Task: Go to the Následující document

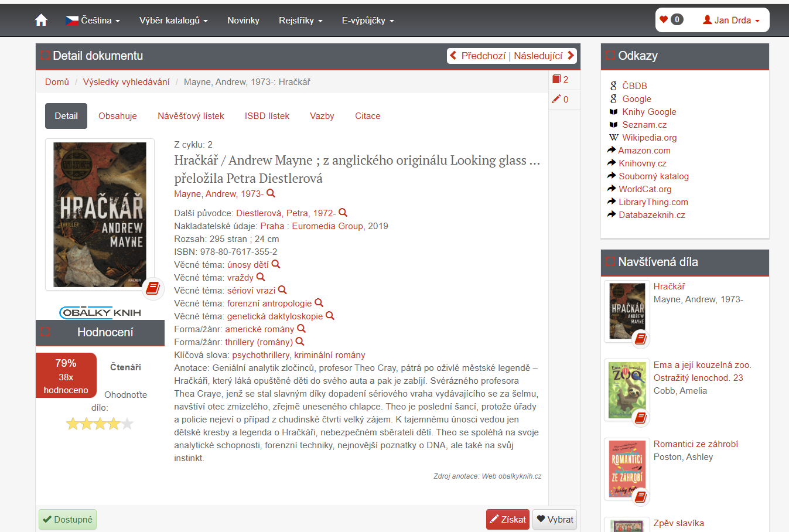Action: point(544,56)
